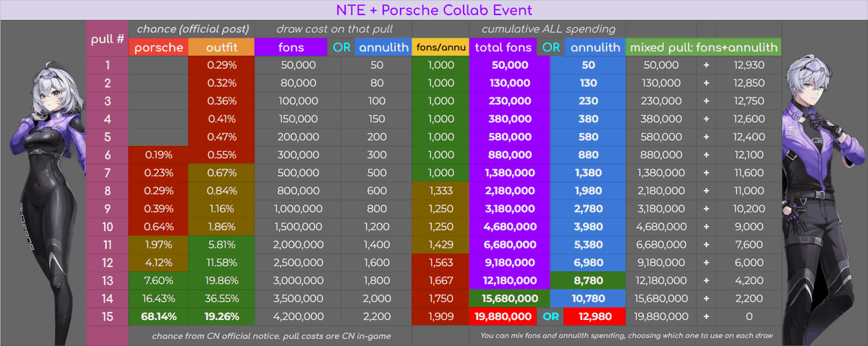868x346 pixels.
Task: Click the title NTE + Porsche Collab Event
Action: click(x=433, y=10)
